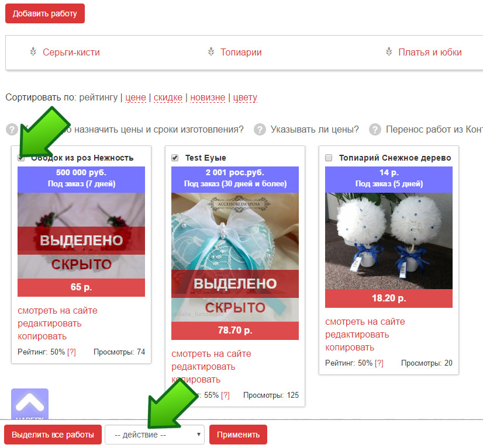Click the НАВЕРХ scroll-to-top arrow icon
Screen dimensions: 483x448
[30, 404]
